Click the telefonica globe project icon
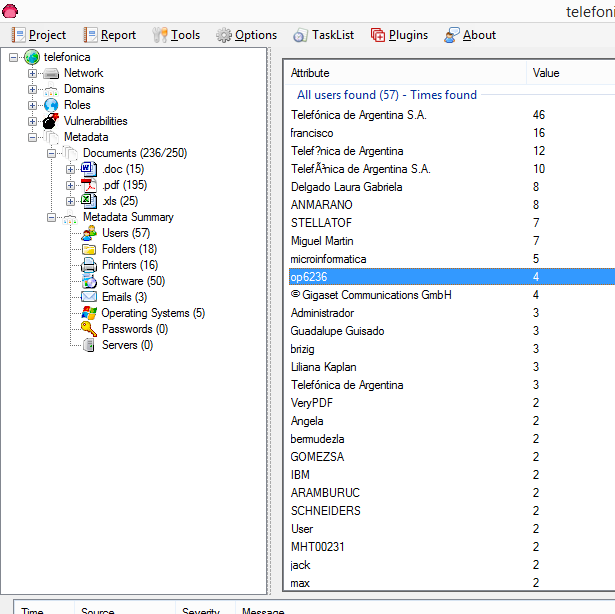Screen dimensions: 615x614 [x=32, y=57]
